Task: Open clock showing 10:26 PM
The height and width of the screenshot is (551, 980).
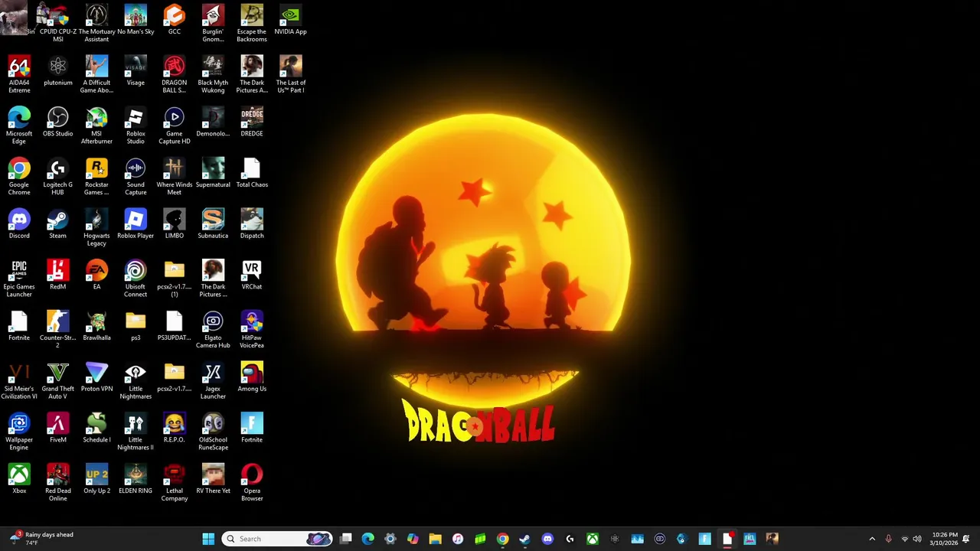Action: (945, 539)
